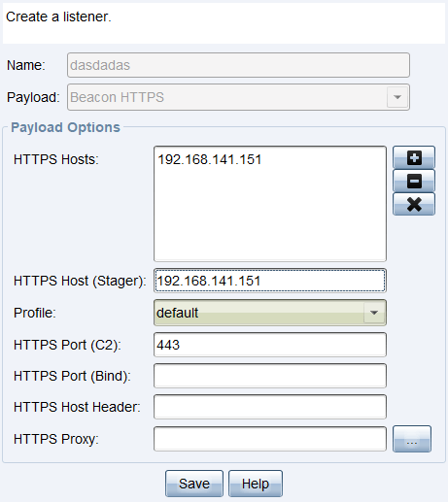
Task: Expand the Payload dropdown arrow
Action: (397, 97)
